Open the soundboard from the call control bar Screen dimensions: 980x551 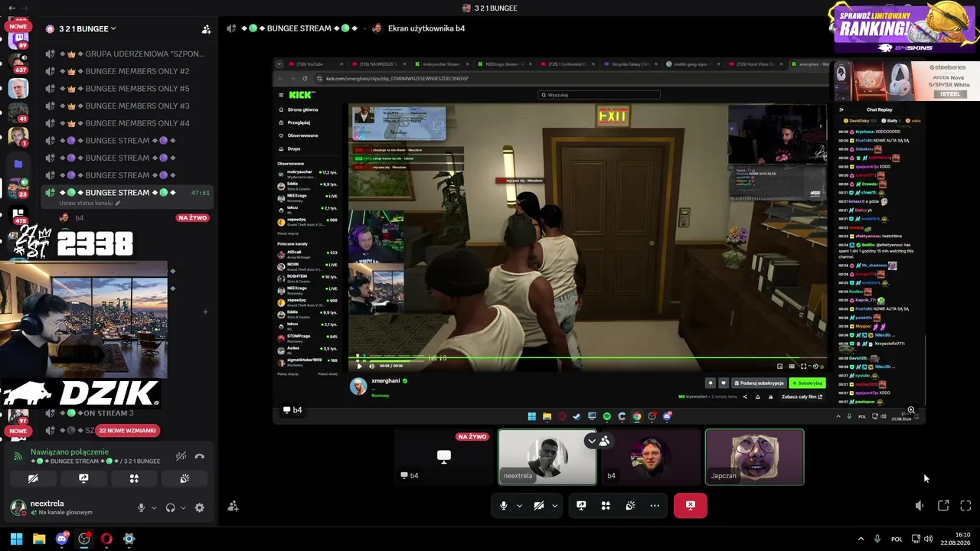(x=630, y=506)
